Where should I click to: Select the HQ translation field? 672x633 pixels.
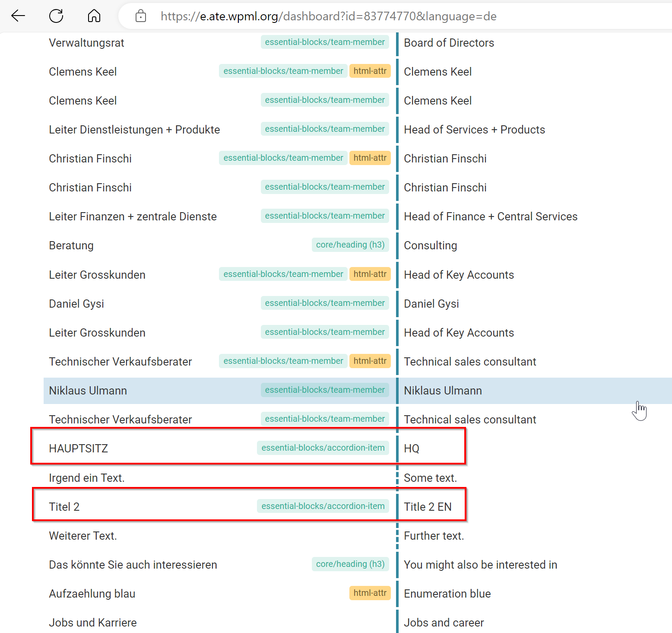[412, 449]
